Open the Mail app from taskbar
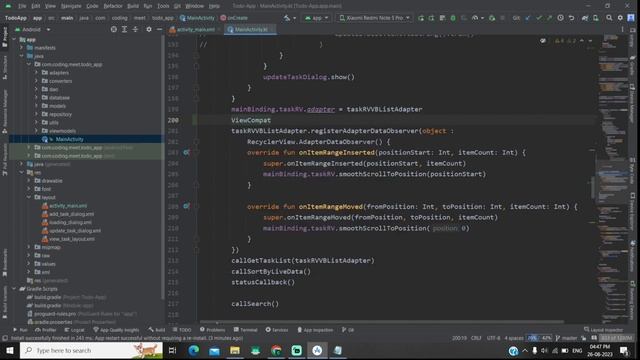 coord(214,350)
